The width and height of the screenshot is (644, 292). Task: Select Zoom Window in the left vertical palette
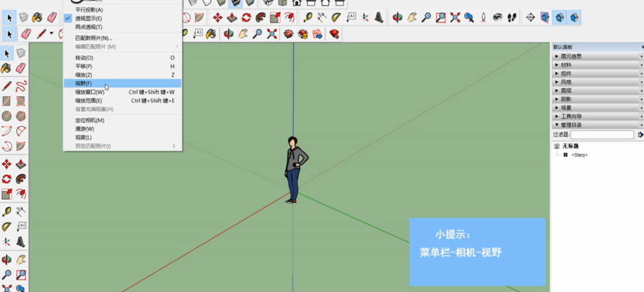(x=21, y=274)
